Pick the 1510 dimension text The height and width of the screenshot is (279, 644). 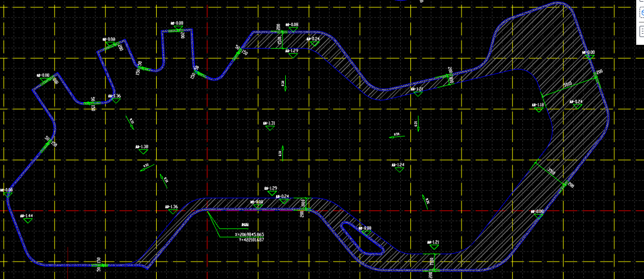[280, 42]
